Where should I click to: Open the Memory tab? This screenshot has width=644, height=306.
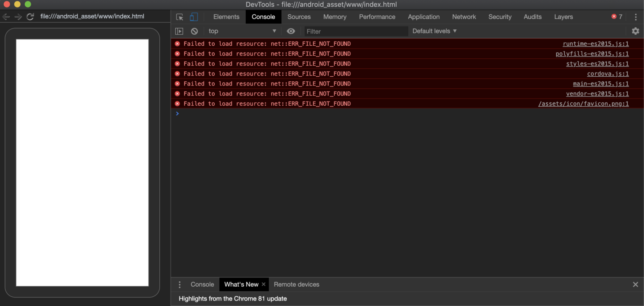point(335,17)
